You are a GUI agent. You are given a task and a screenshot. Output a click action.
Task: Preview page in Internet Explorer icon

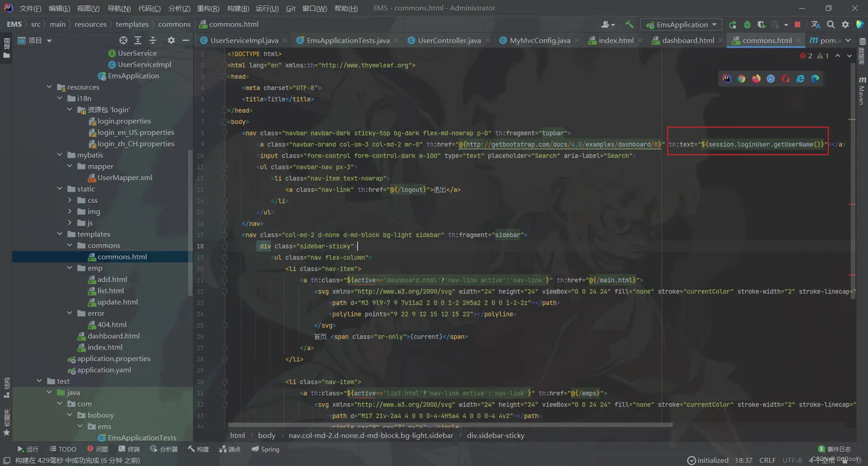click(x=800, y=79)
